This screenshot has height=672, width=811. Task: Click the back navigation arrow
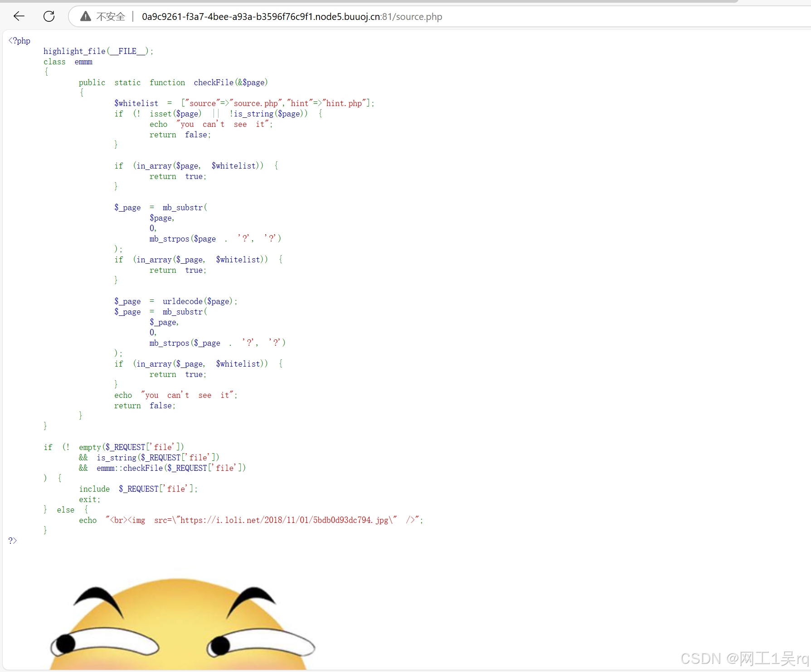18,16
